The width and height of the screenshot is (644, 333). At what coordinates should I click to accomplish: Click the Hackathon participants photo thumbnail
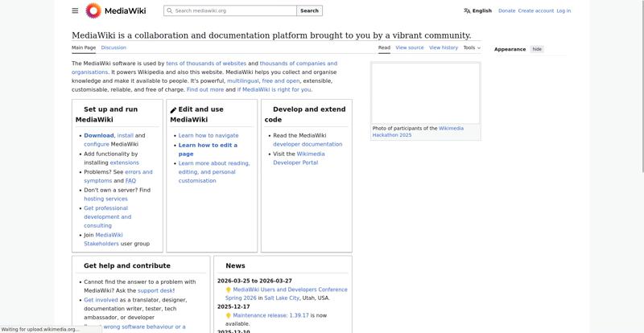point(425,93)
